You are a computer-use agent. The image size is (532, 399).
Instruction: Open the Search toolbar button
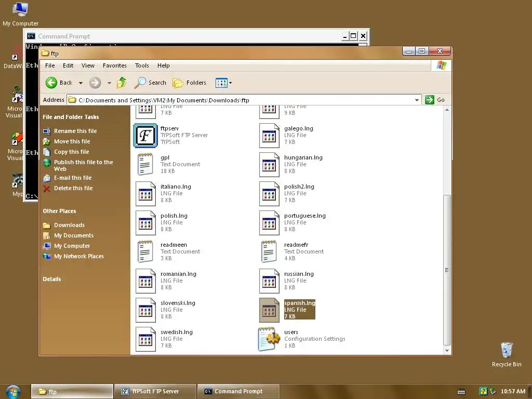pos(150,83)
